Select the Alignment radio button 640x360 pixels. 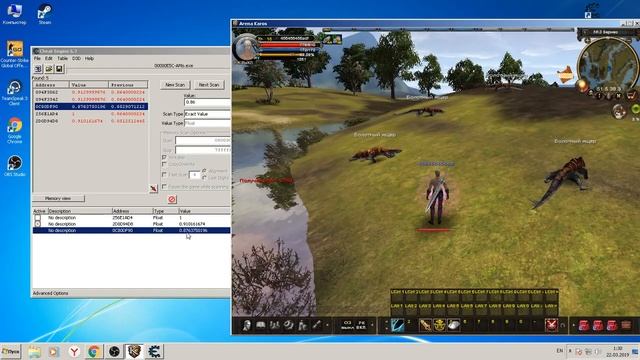(x=204, y=171)
